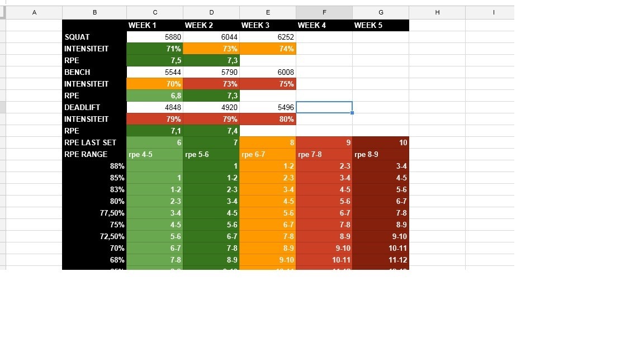Select the WEEK 1 header cell
Image resolution: width=644 pixels, height=362 pixels.
(155, 25)
